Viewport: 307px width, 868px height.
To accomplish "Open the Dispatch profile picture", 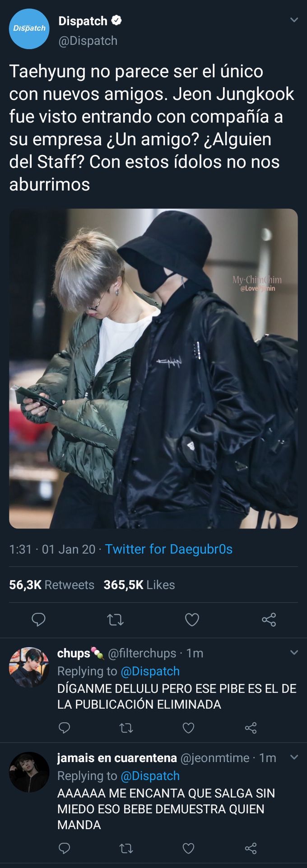I will (x=29, y=29).
